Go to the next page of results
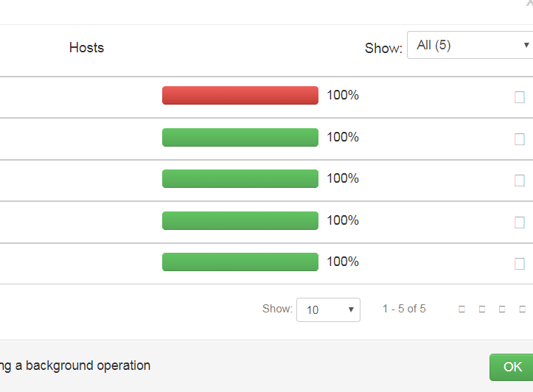The width and height of the screenshot is (533, 392). 502,309
